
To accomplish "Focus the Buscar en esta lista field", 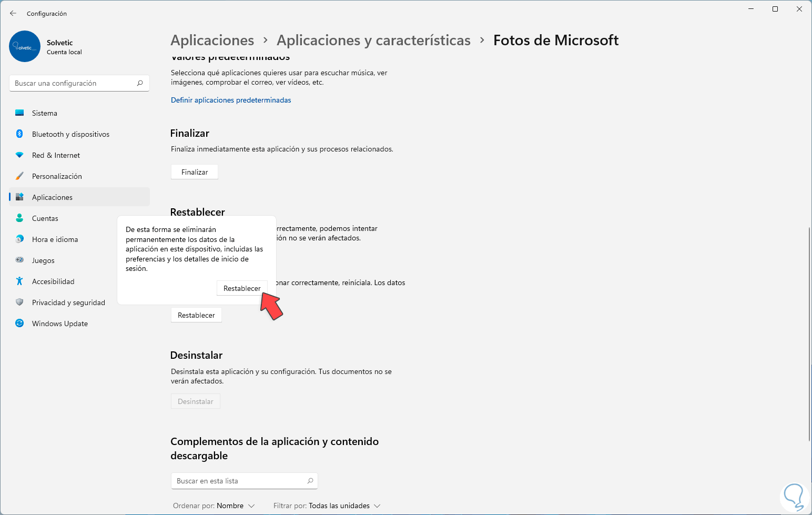I will coord(245,481).
